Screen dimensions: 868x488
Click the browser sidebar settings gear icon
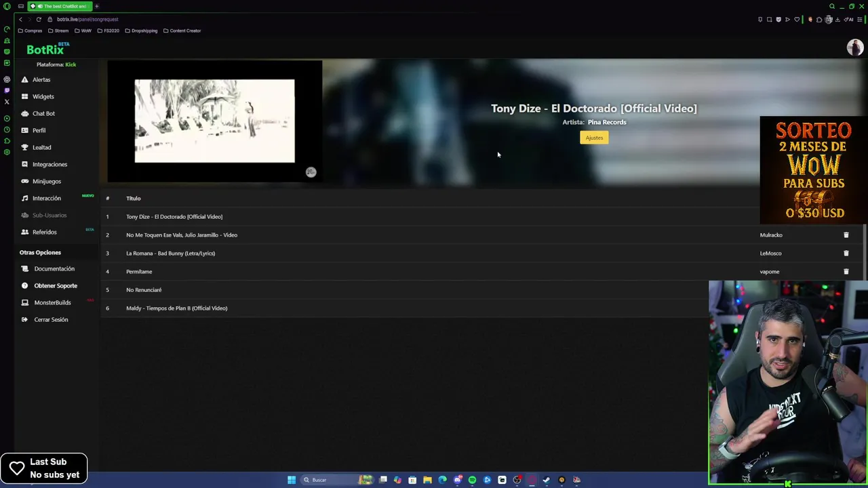tap(7, 152)
